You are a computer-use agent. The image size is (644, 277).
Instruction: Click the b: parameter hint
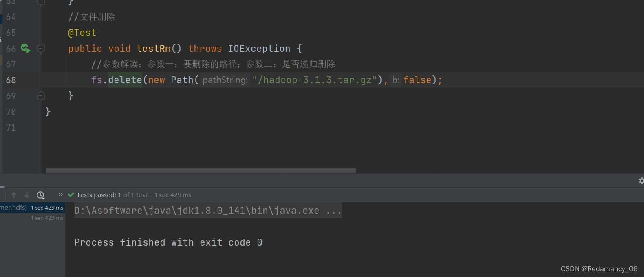tap(396, 80)
